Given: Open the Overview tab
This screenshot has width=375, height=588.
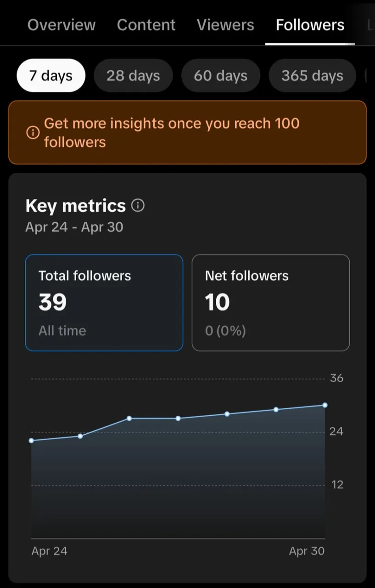Looking at the screenshot, I should point(62,25).
